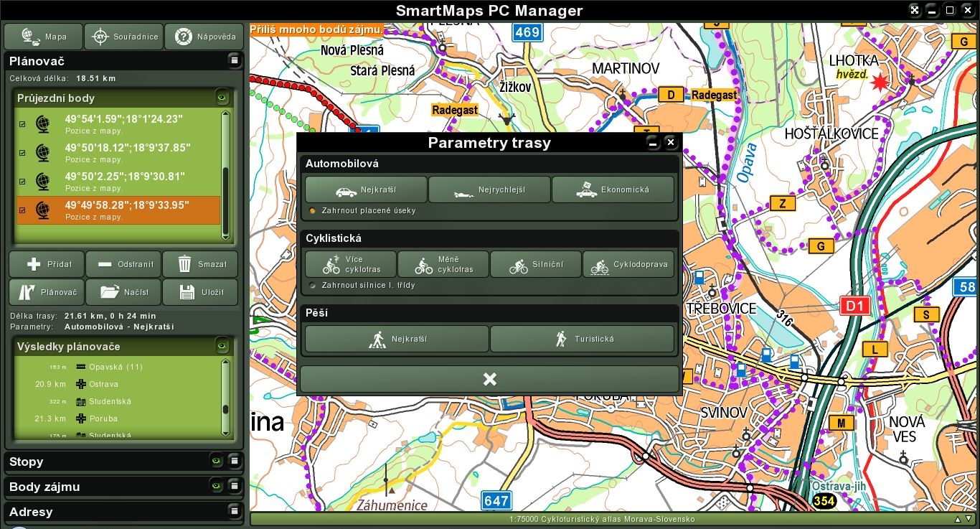Remove waypoint with Odstranit button
The image size is (980, 529).
(123, 264)
